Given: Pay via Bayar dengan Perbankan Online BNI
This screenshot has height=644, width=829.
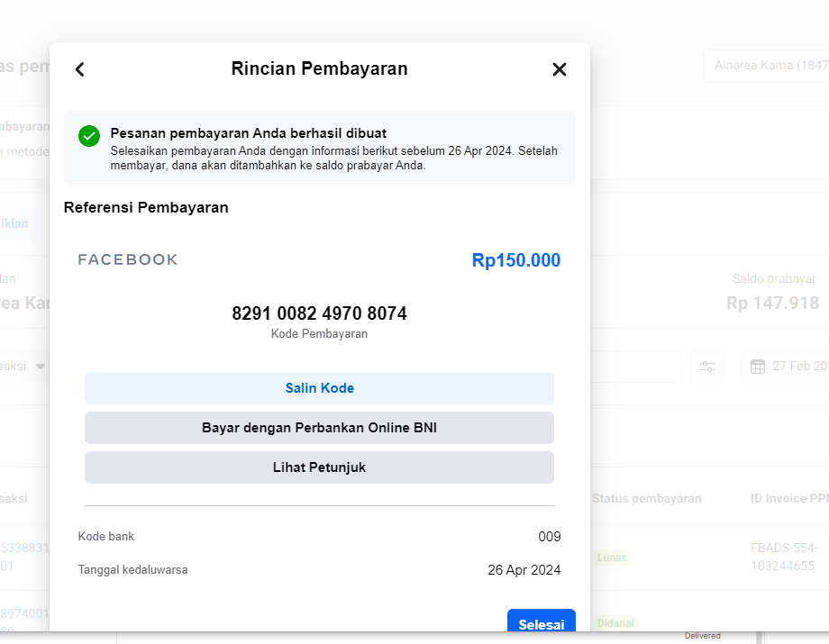Looking at the screenshot, I should pos(319,428).
